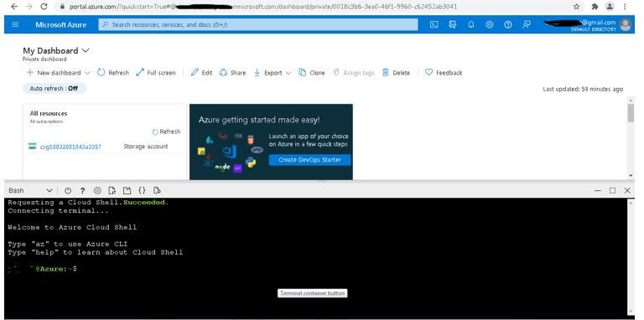
Task: Send dashboard Feedback
Action: click(444, 73)
